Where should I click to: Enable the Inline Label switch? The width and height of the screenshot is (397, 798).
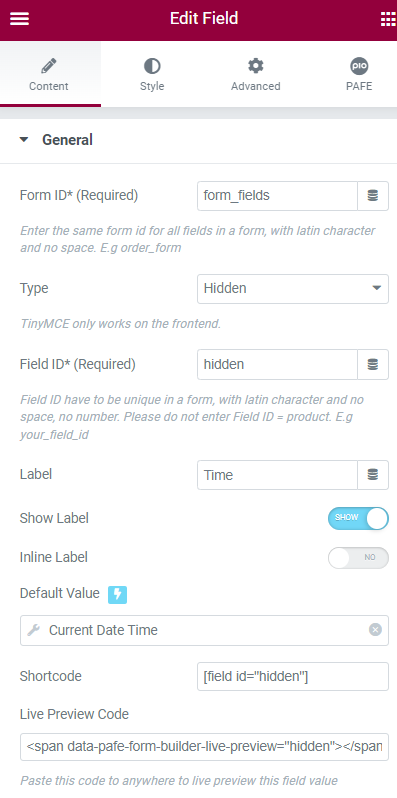click(358, 557)
